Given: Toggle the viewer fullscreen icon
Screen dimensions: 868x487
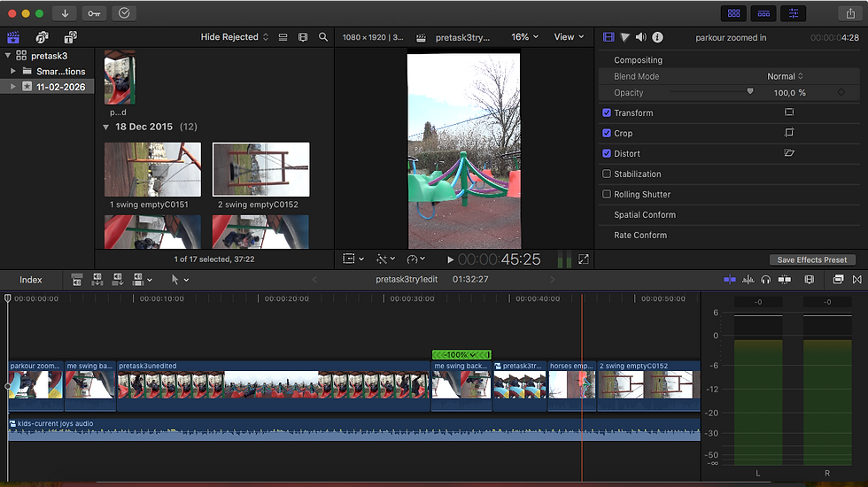Looking at the screenshot, I should 584,259.
